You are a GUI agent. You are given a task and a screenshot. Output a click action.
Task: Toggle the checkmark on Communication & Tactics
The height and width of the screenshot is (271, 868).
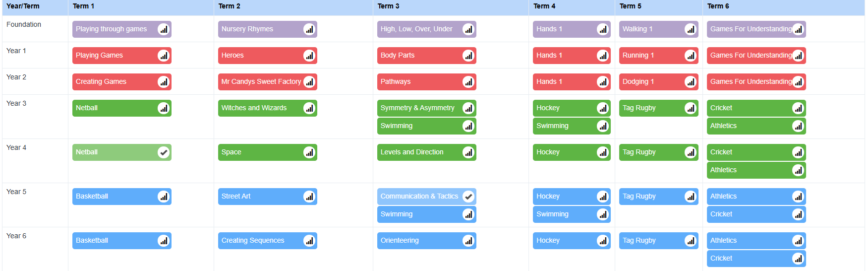(x=468, y=197)
